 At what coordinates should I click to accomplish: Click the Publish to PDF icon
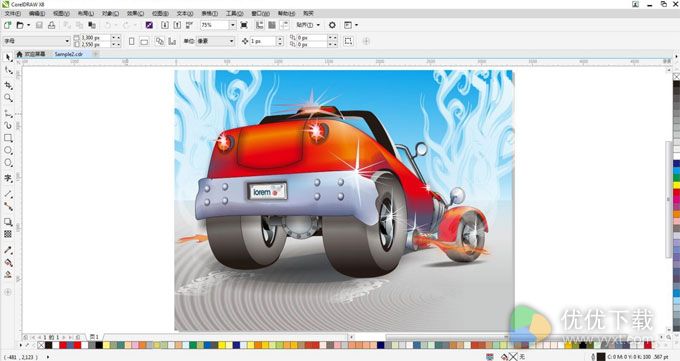[x=190, y=25]
